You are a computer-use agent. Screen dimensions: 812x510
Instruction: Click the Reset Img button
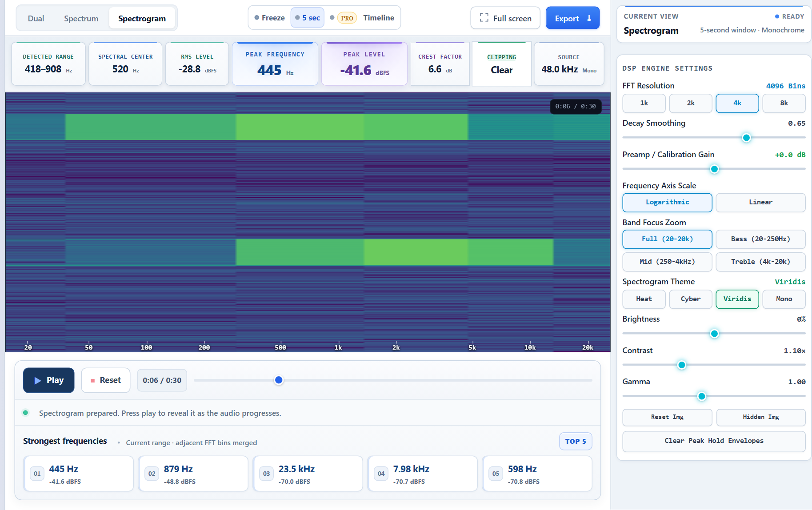click(667, 418)
